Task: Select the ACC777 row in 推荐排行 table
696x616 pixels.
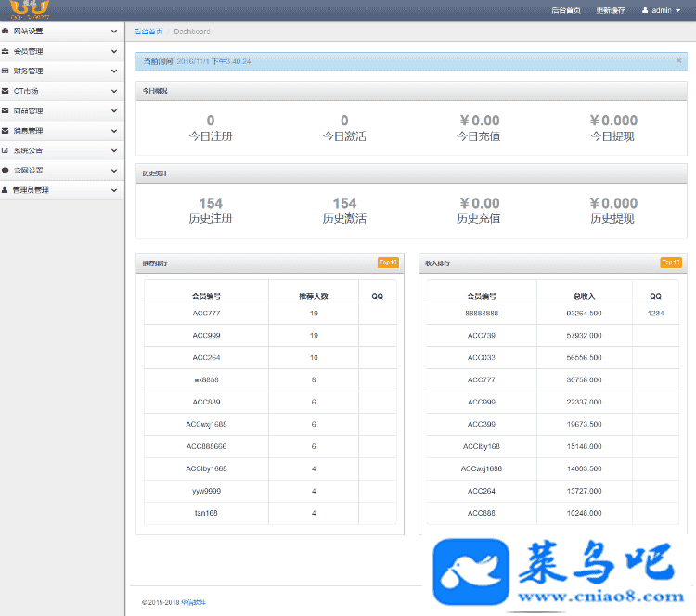Action: pyautogui.click(x=205, y=314)
